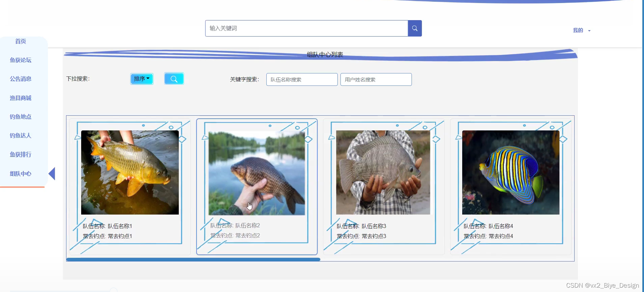
Task: Click the 队伍名称搜索 input field
Action: [302, 79]
